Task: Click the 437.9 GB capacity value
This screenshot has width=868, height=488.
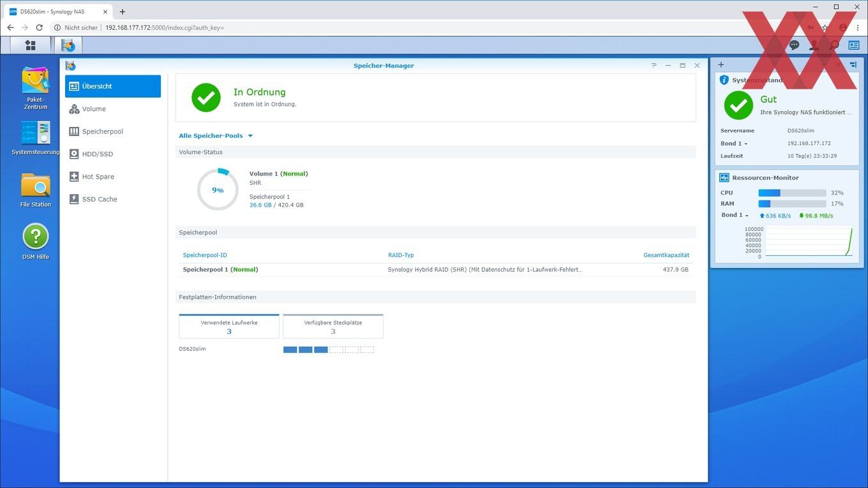Action: tap(676, 270)
